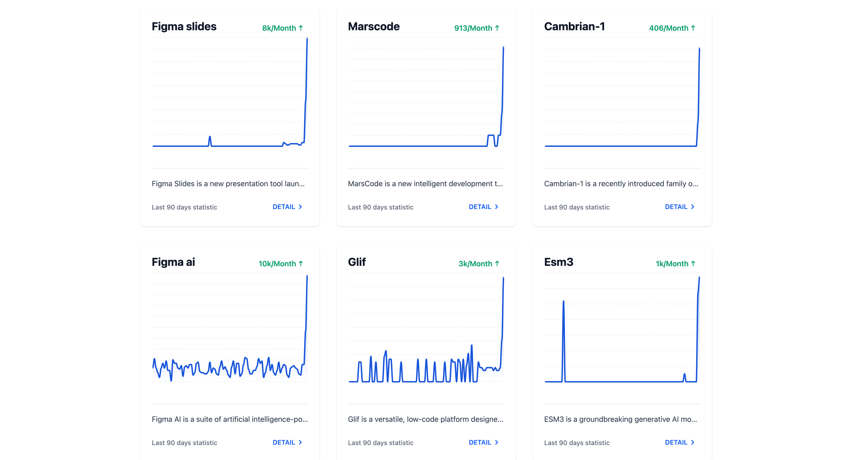868x460 pixels.
Task: Open the Cambrian-1 DETAIL link
Action: 679,207
